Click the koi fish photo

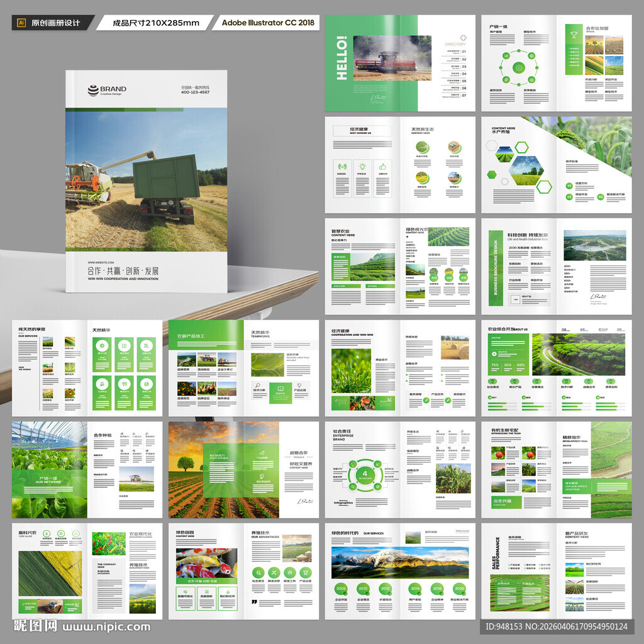(x=206, y=563)
